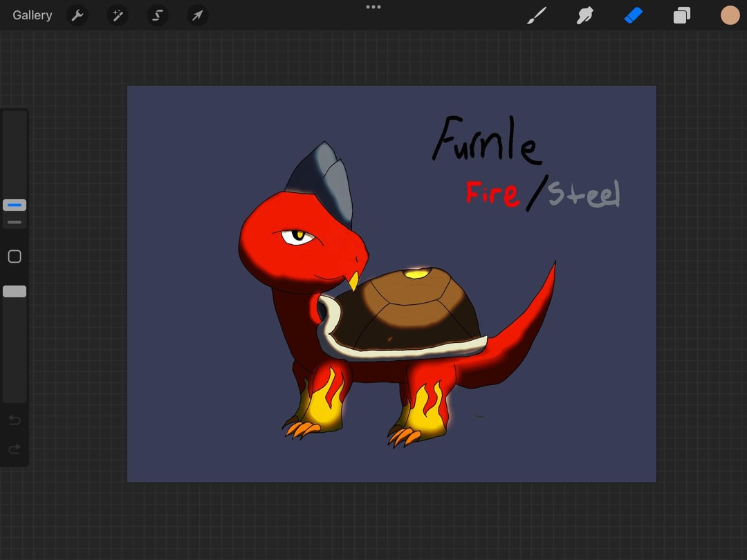Image resolution: width=747 pixels, height=560 pixels.
Task: Tap the sidebar Modify square button
Action: [x=15, y=256]
